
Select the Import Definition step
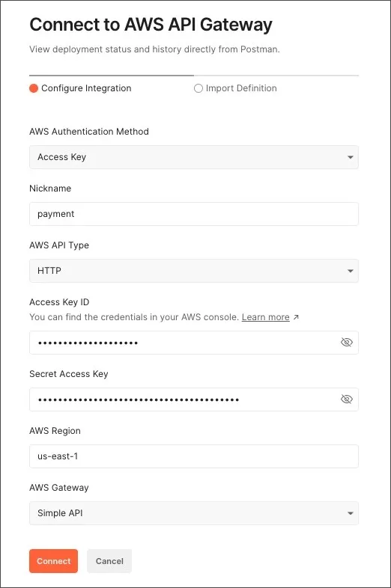click(x=235, y=88)
